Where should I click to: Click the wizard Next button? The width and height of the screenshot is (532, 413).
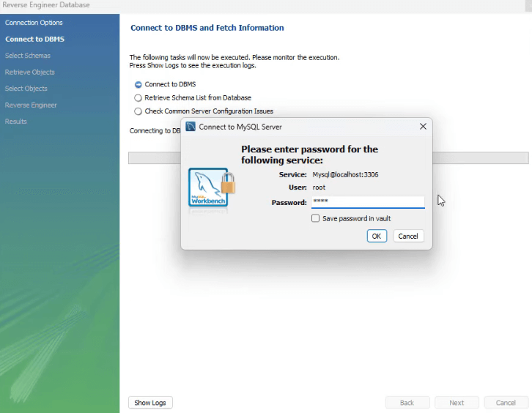point(457,403)
